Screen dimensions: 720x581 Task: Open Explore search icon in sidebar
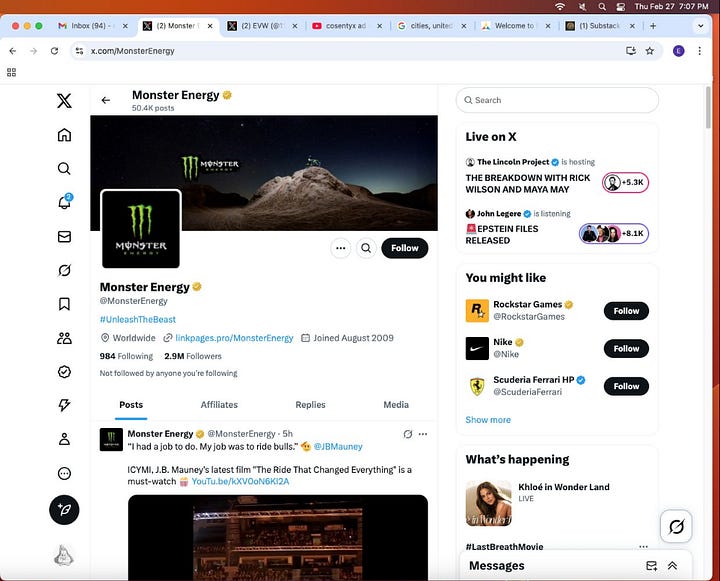pyautogui.click(x=64, y=169)
